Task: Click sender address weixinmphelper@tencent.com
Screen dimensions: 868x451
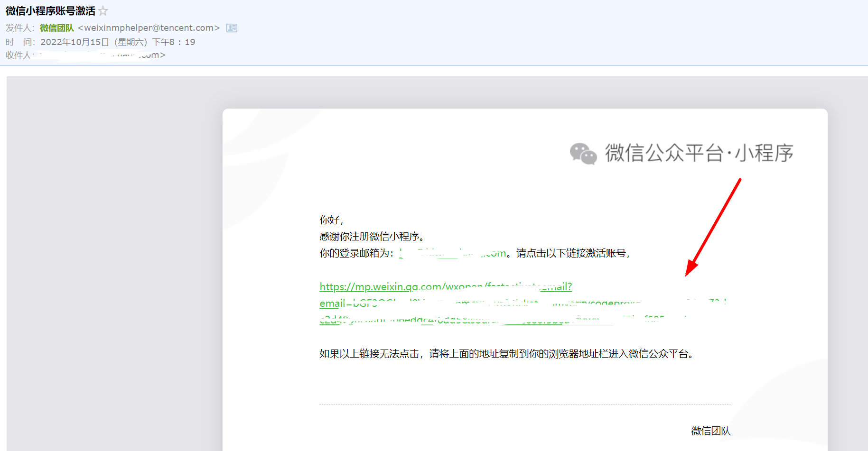Action: pyautogui.click(x=149, y=28)
